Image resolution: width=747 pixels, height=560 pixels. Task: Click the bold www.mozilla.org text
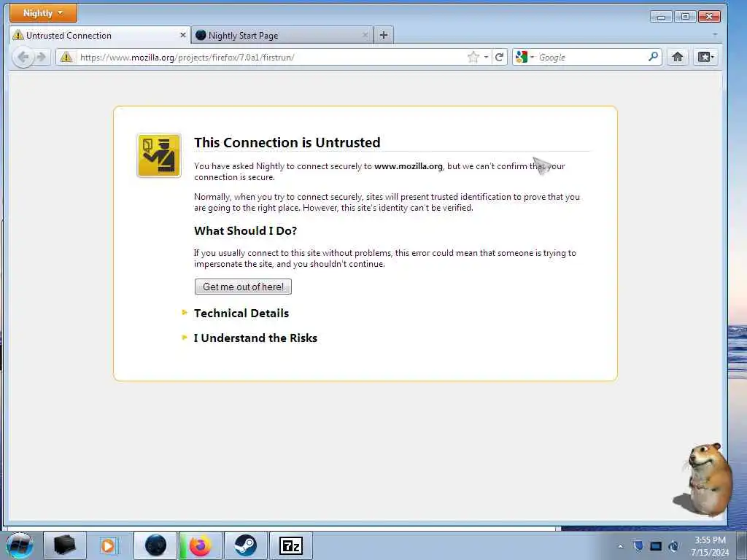point(409,166)
